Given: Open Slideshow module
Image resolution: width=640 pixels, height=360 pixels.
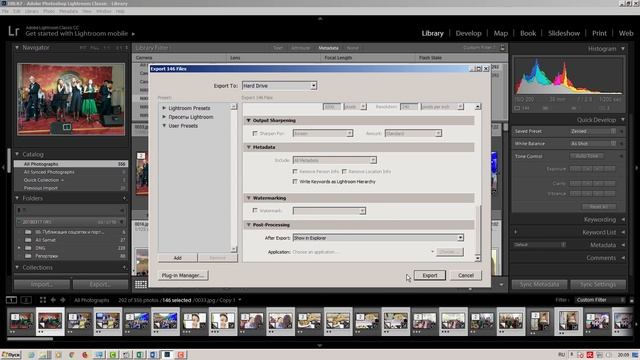Looking at the screenshot, I should 564,33.
